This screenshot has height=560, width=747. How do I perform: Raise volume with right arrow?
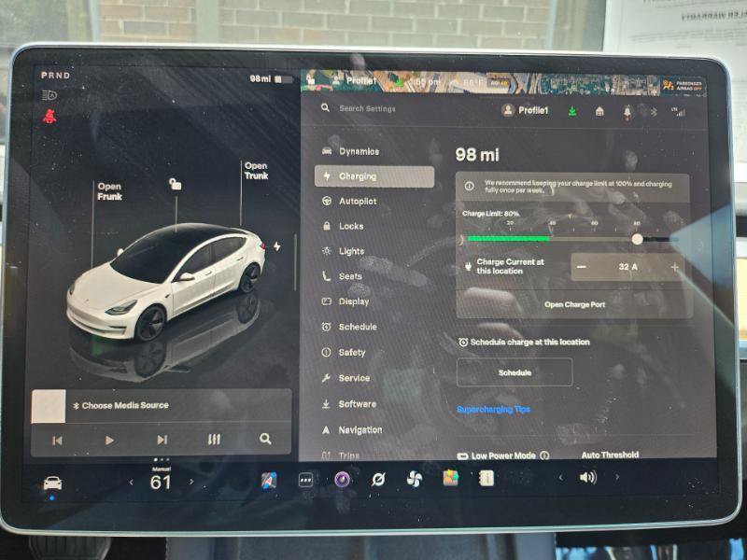pos(617,477)
